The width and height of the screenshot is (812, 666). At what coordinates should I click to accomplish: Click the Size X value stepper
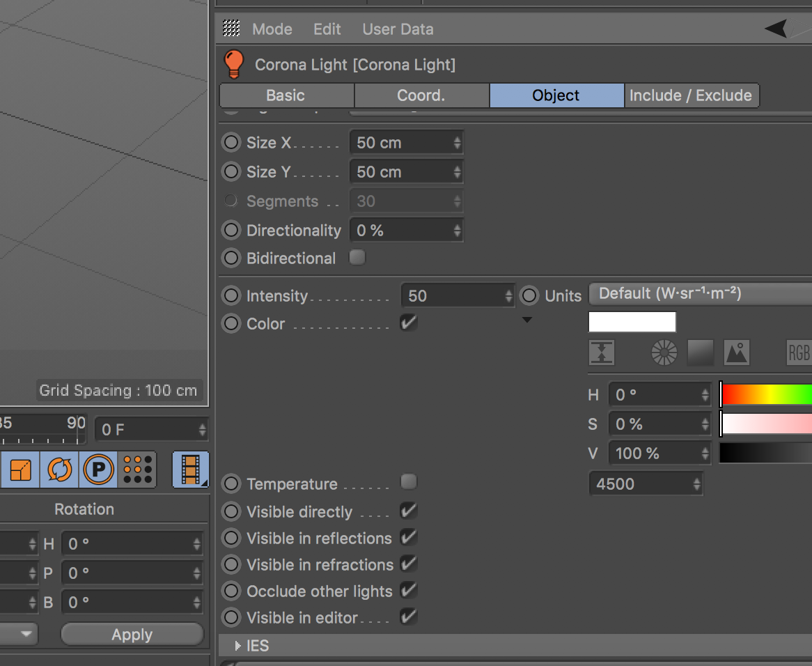click(x=458, y=142)
